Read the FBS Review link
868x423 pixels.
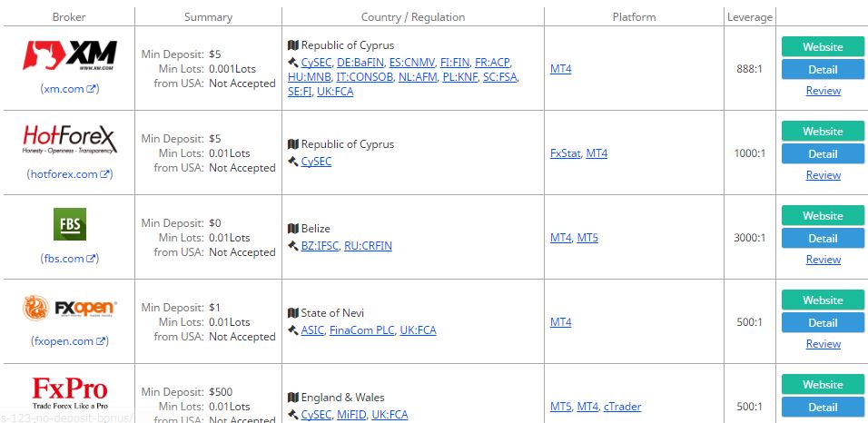[x=824, y=260]
